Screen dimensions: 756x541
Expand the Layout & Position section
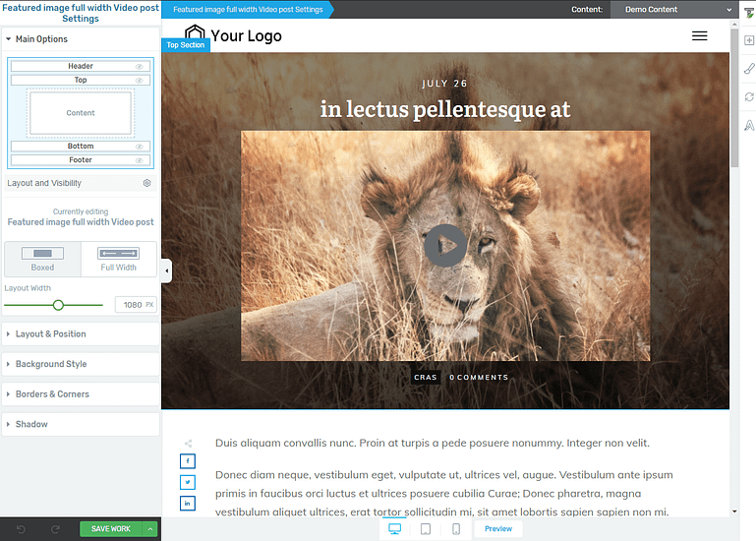pos(81,334)
